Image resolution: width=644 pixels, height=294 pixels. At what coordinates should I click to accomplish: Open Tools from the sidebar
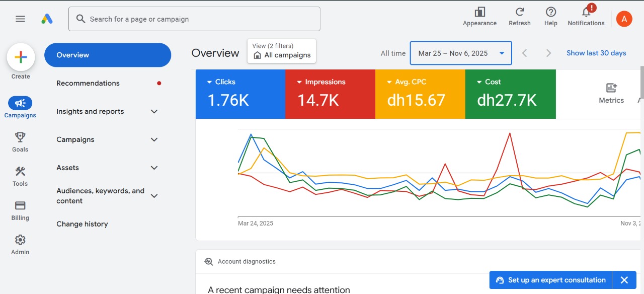(20, 175)
